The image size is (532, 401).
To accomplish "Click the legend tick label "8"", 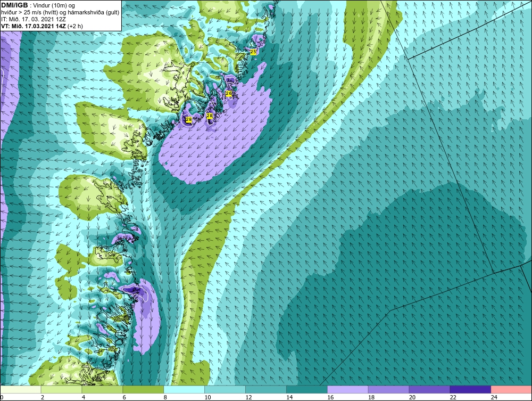I will pos(165,397).
